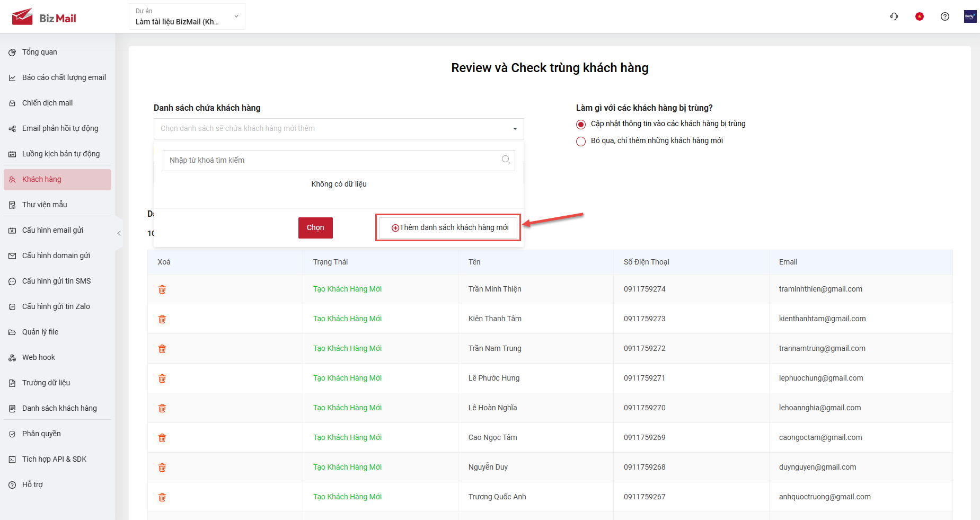Click 'Tạo Khách Hàng Mới' for Trần Minh Thiện
Viewport: 980px width, 520px height.
tap(347, 289)
